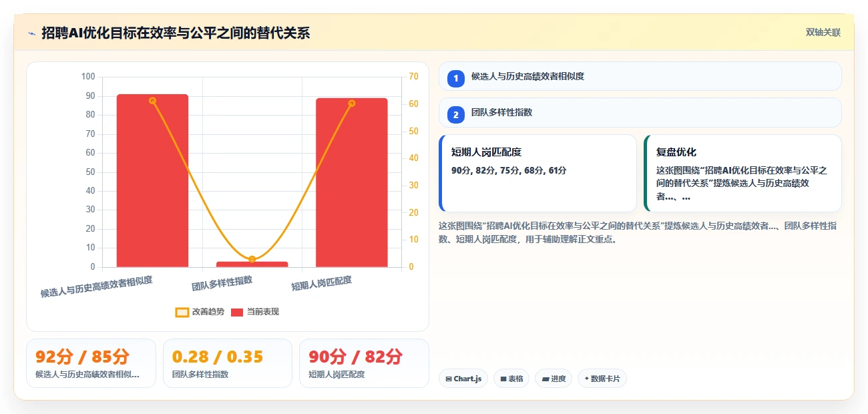Open the 92分 / 85分 stat card

click(91, 363)
